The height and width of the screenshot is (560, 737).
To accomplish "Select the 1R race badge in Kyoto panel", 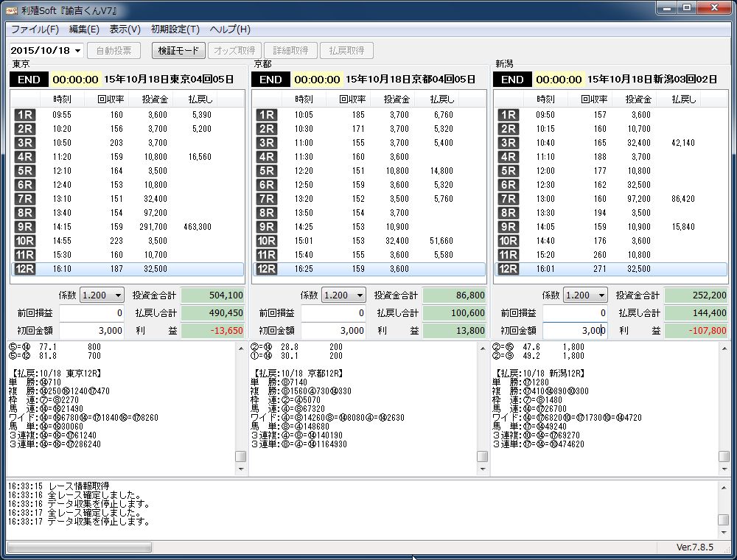I will [x=266, y=115].
